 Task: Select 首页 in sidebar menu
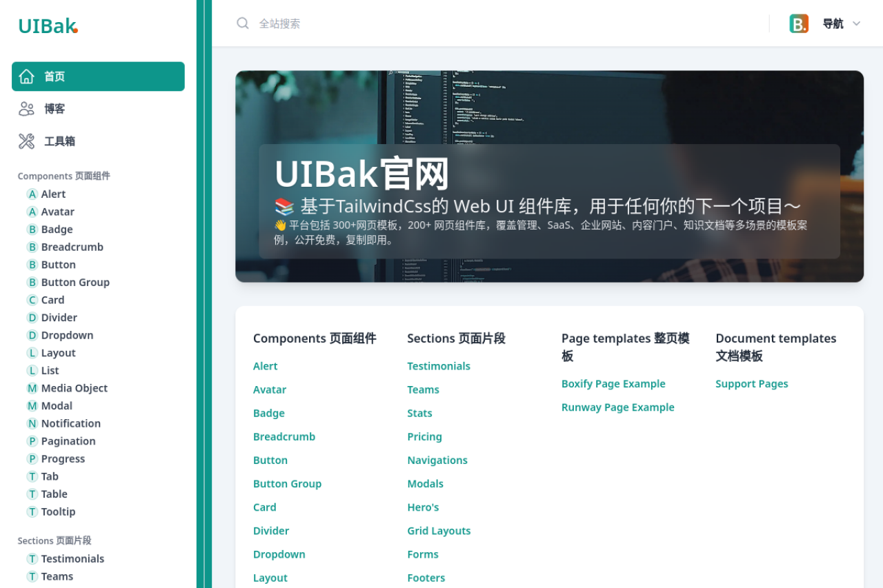pos(98,77)
